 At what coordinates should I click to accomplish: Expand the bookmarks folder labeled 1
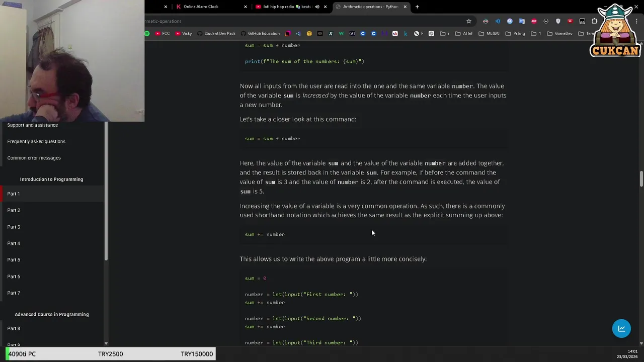pos(536,34)
